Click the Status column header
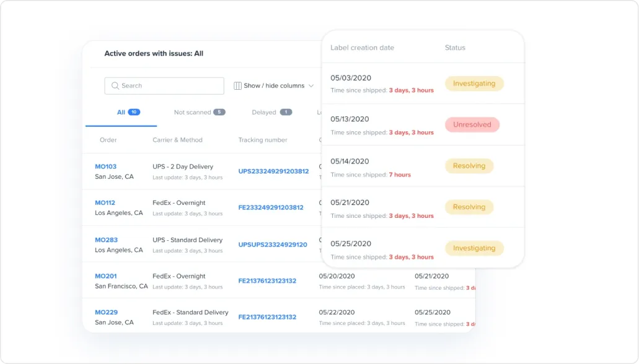Image resolution: width=639 pixels, height=364 pixels. click(x=454, y=48)
